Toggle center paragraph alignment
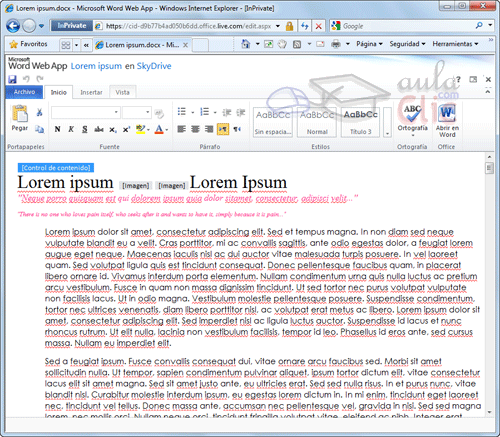Screen dimensions: 500x437 (x=195, y=129)
